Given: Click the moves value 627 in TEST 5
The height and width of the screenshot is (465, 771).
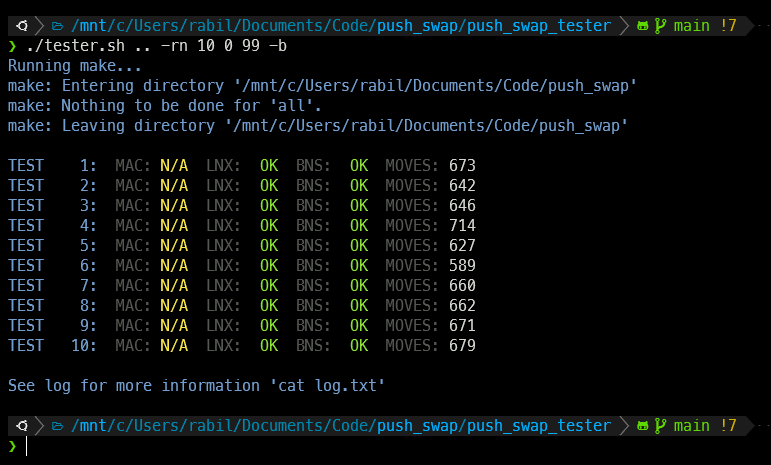Looking at the screenshot, I should coord(462,246).
